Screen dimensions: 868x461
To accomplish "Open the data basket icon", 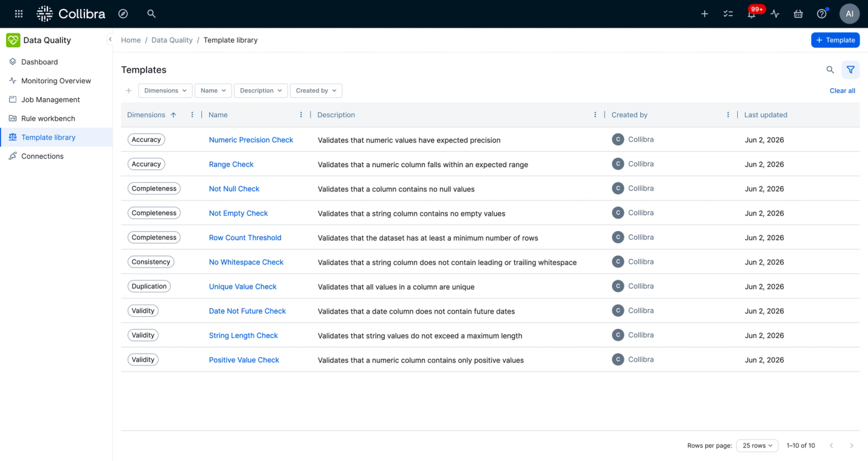I will pos(798,13).
